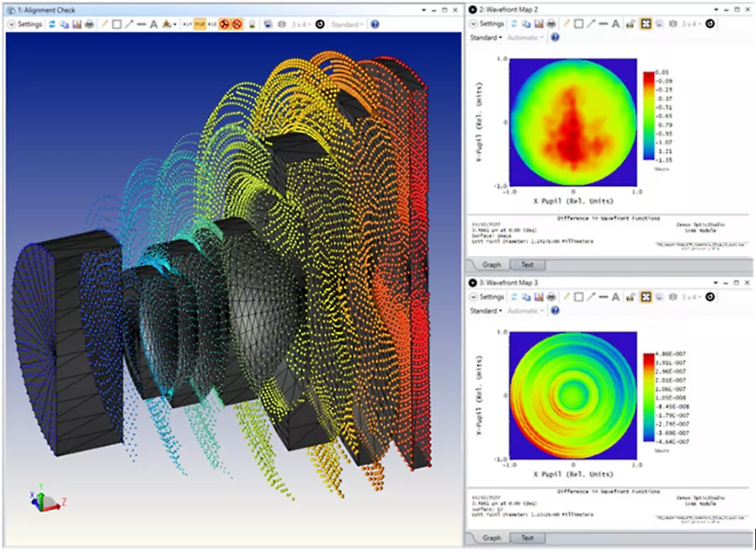Open the Standard dropdown in Wavefront Map 2
Image resolution: width=756 pixels, height=552 pixels.
click(x=486, y=38)
